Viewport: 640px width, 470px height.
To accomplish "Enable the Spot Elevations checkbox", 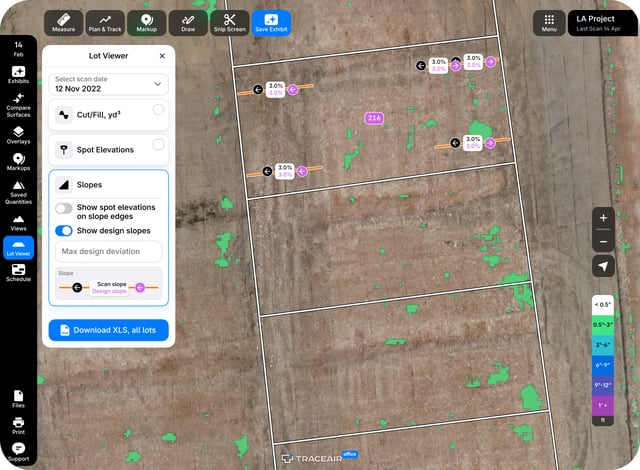I will (x=158, y=144).
